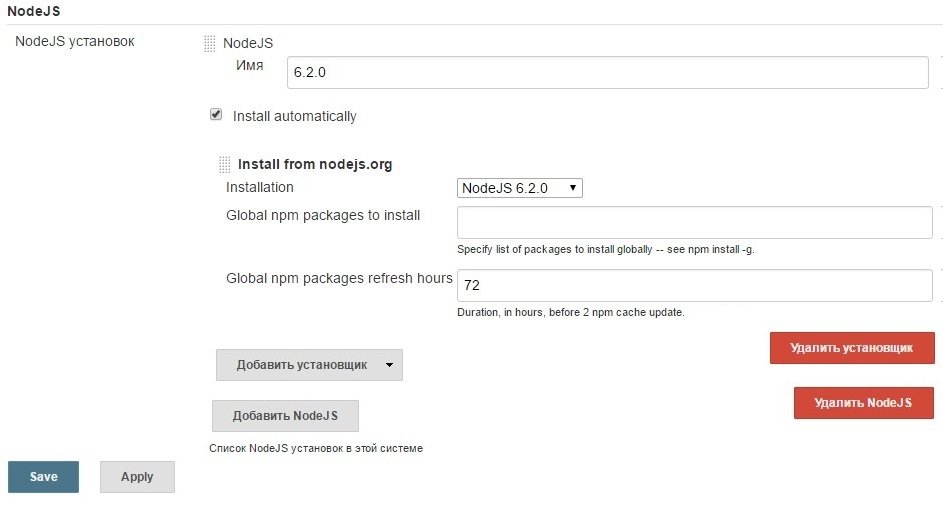Click the Имя field containing 6.2.0

tap(607, 72)
